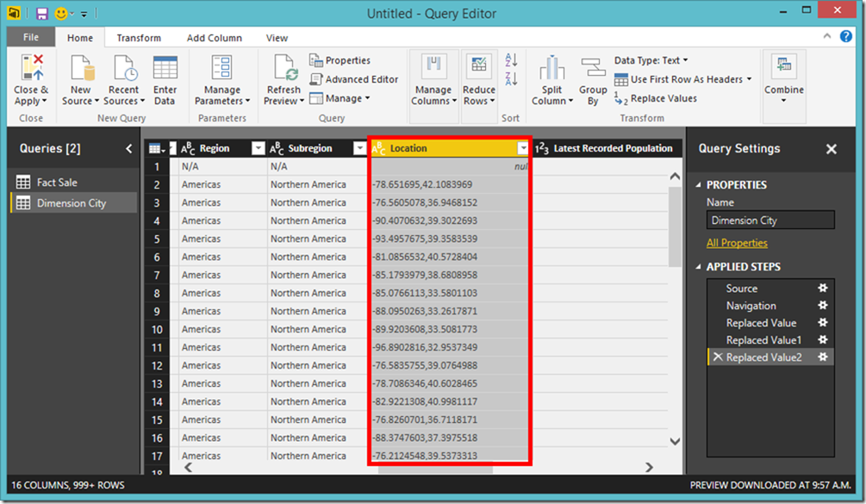Collapse the ribbon with the caret
Image resolution: width=866 pixels, height=504 pixels.
[826, 36]
